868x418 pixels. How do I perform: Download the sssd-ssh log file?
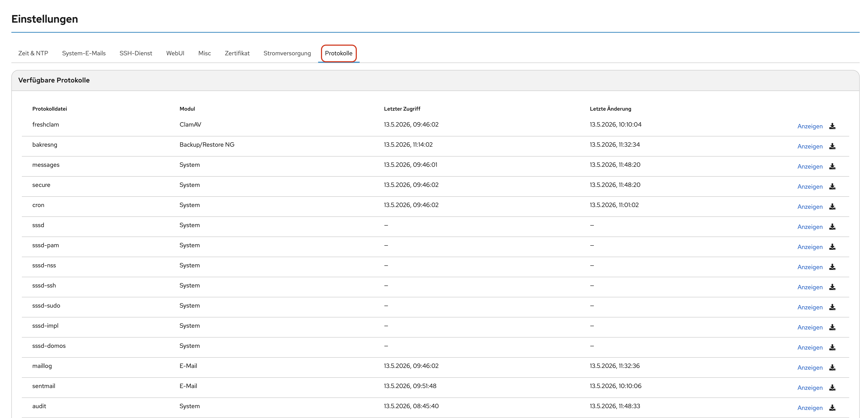point(832,287)
